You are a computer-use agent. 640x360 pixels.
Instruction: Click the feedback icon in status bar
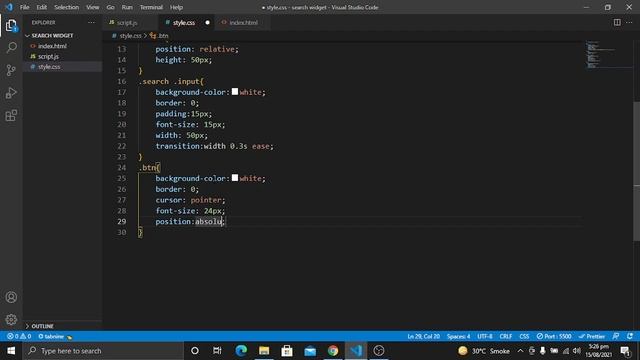616,336
